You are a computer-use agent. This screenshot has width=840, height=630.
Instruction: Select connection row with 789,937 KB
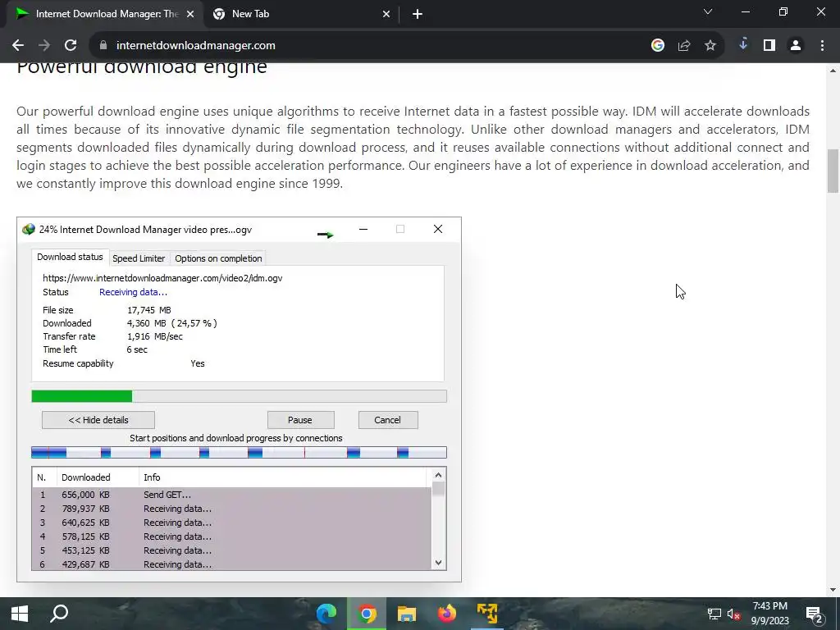(231, 509)
